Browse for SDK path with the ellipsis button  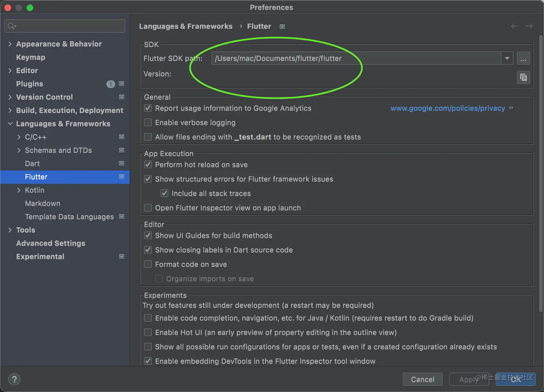523,58
